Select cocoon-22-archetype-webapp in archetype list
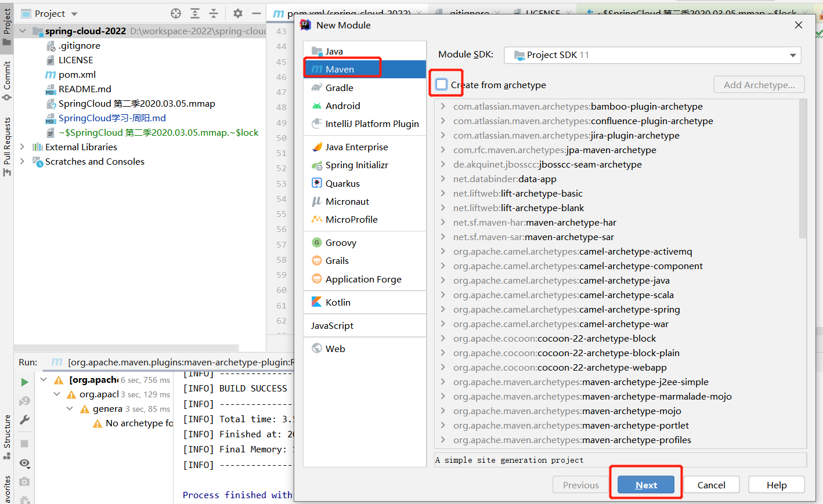Screen dimensions: 823x504 pos(560,367)
